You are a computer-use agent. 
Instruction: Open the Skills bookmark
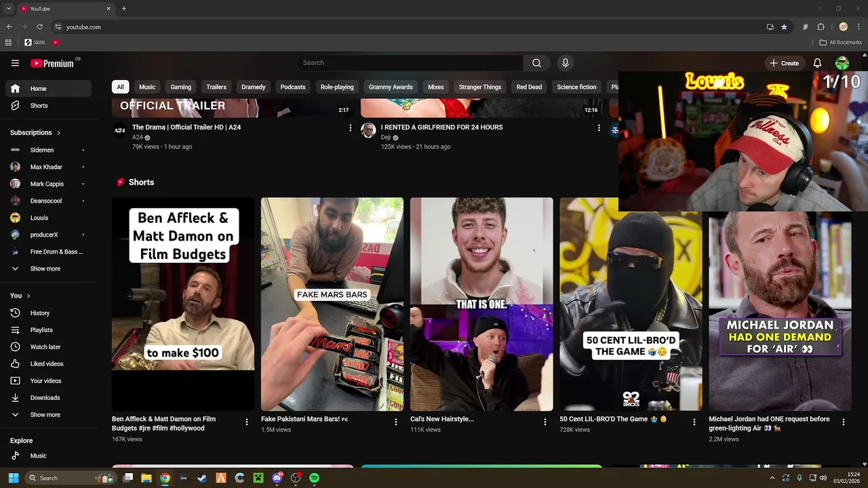[35, 42]
